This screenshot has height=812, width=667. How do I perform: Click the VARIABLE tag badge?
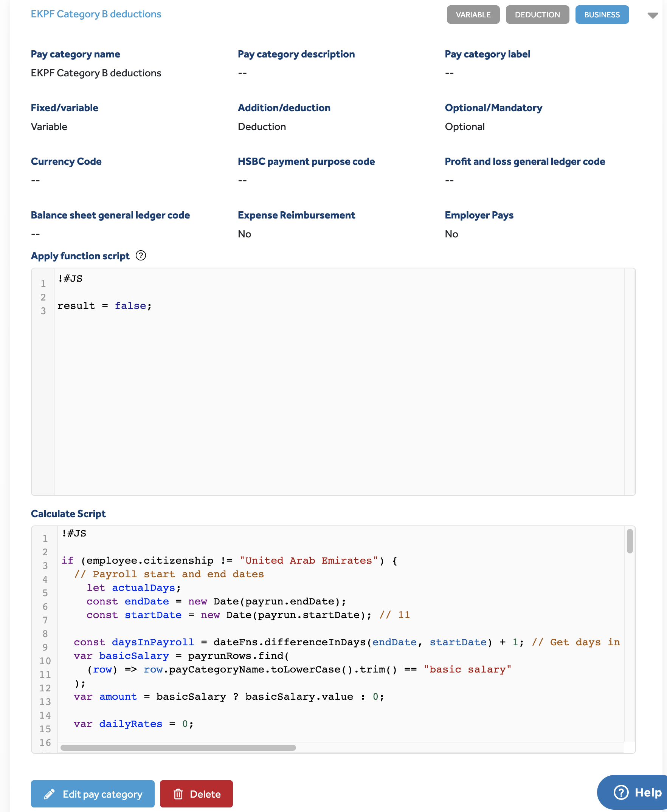click(473, 15)
